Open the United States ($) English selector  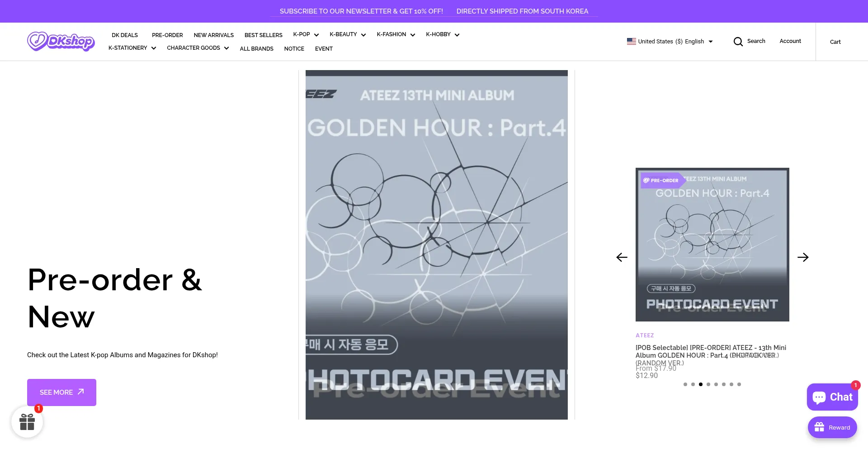click(670, 42)
